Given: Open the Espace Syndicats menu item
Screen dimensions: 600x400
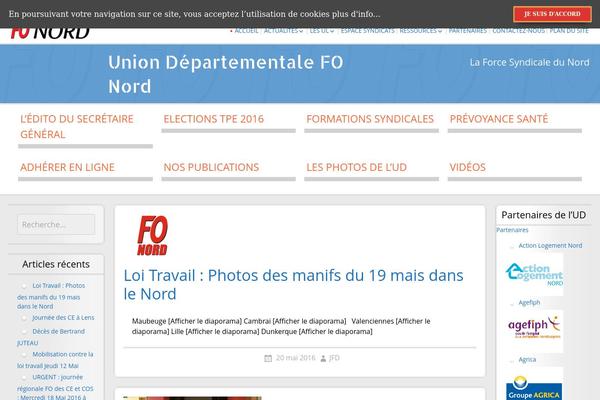Looking at the screenshot, I should coord(367,31).
